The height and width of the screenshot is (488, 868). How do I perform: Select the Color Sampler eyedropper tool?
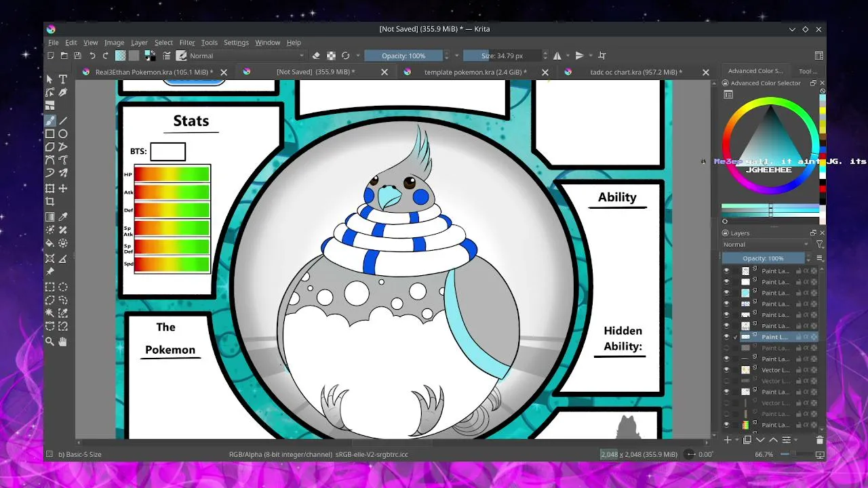coord(63,217)
